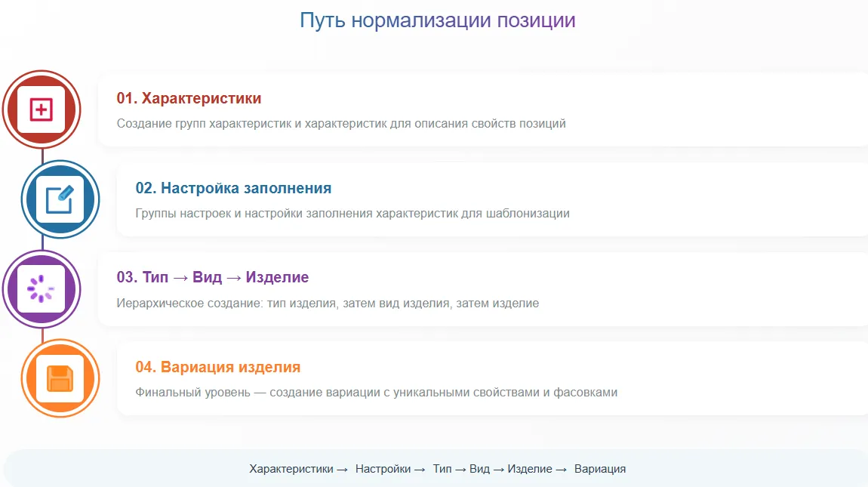
Task: Click 'Вид' in the bottom path bar
Action: coord(479,470)
